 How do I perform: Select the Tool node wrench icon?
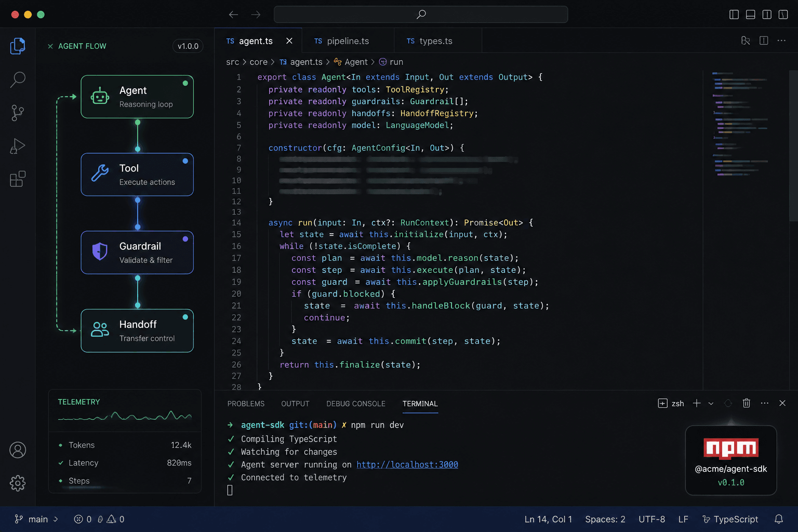100,173
